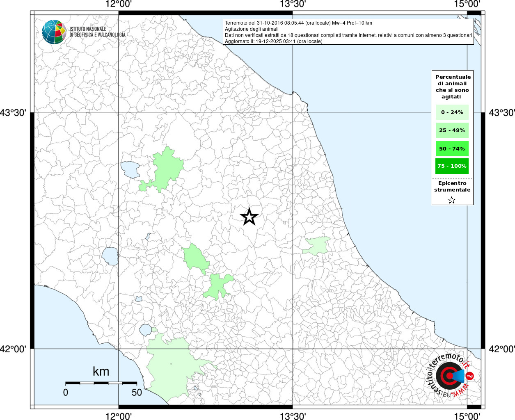Click the right axis label 42°00'
The width and height of the screenshot is (515, 420).
click(501, 349)
